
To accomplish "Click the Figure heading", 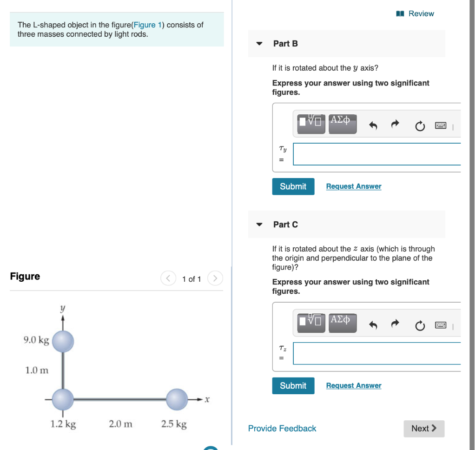I will 25,276.
